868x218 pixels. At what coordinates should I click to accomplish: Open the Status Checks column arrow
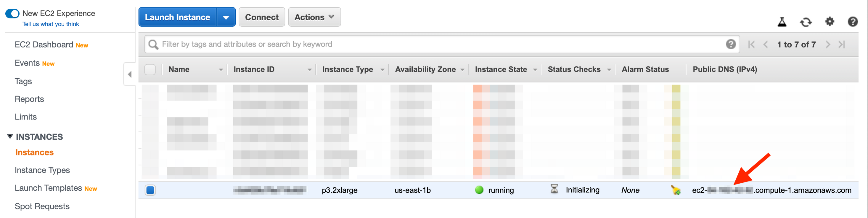[x=609, y=70]
